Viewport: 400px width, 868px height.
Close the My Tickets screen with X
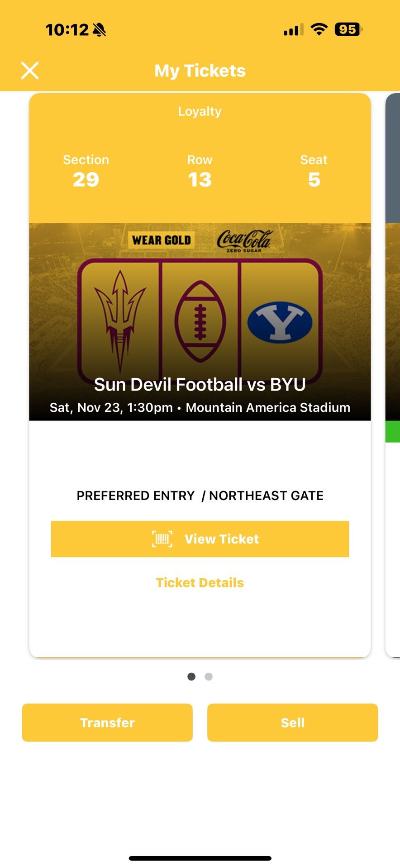(30, 71)
